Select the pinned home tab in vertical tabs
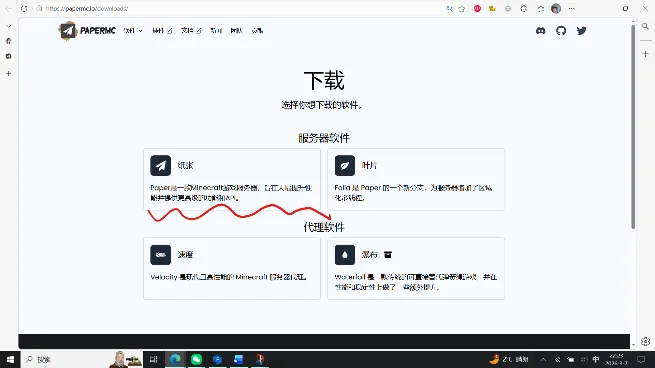The image size is (655, 368). [x=8, y=41]
